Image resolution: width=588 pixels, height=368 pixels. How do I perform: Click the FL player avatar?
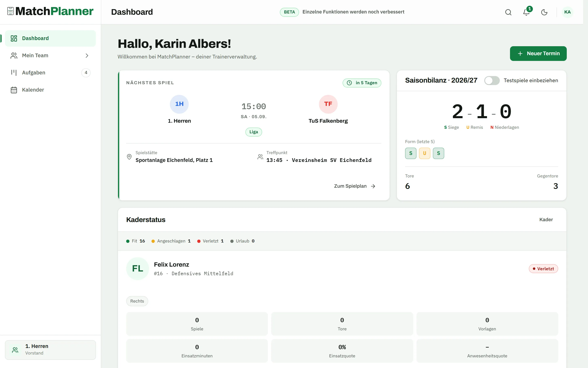click(138, 268)
